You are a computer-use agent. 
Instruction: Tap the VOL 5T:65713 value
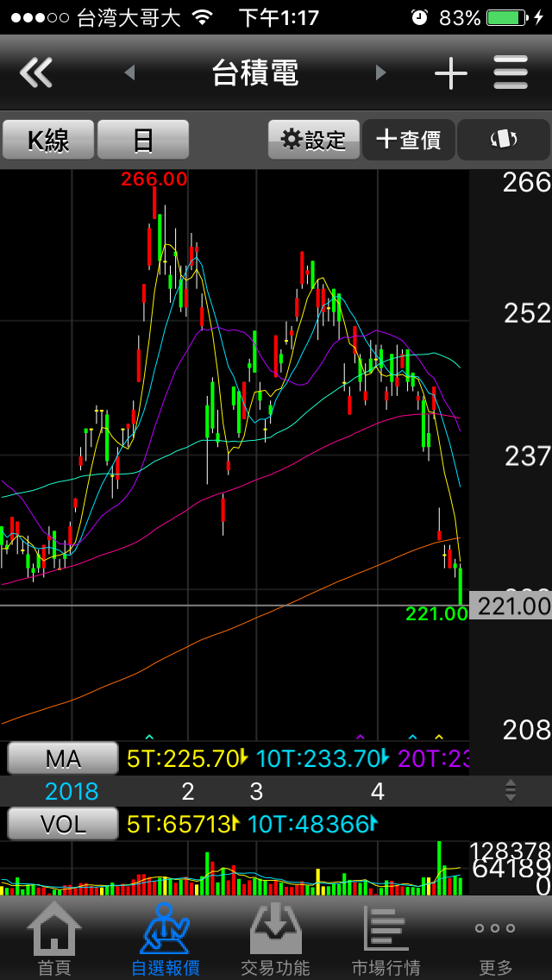pyautogui.click(x=180, y=825)
